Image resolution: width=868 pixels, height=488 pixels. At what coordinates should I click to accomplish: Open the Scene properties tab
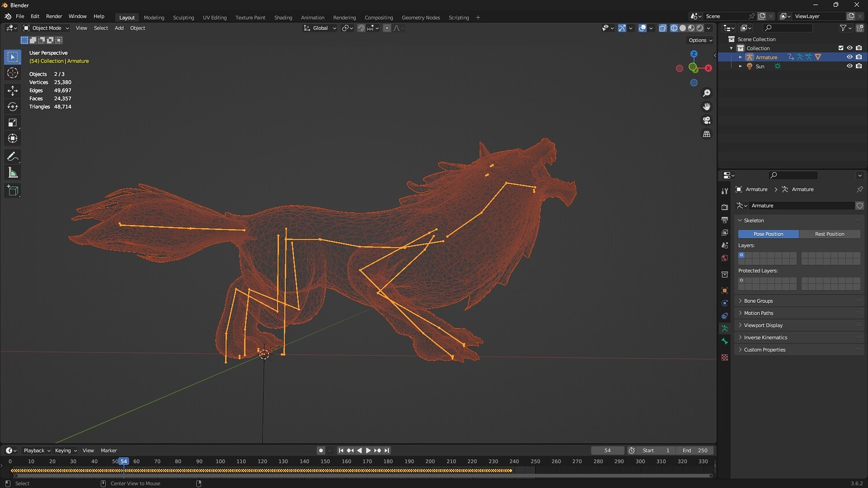coord(724,245)
